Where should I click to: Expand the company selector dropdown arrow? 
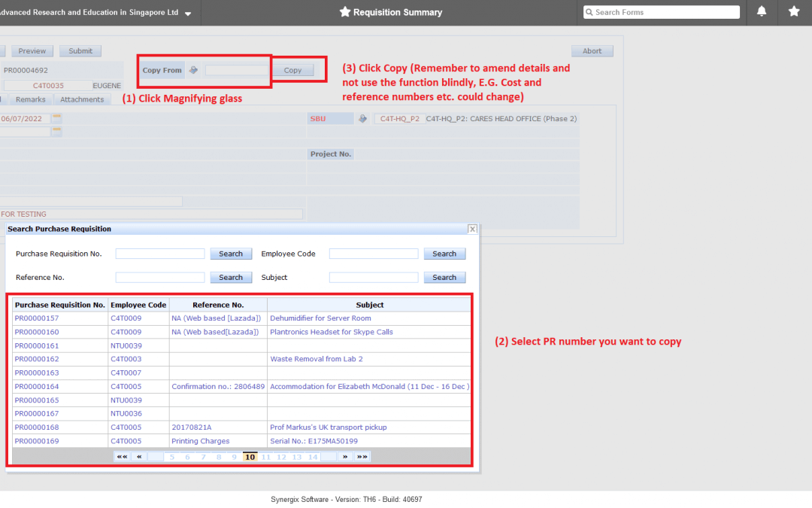click(188, 14)
